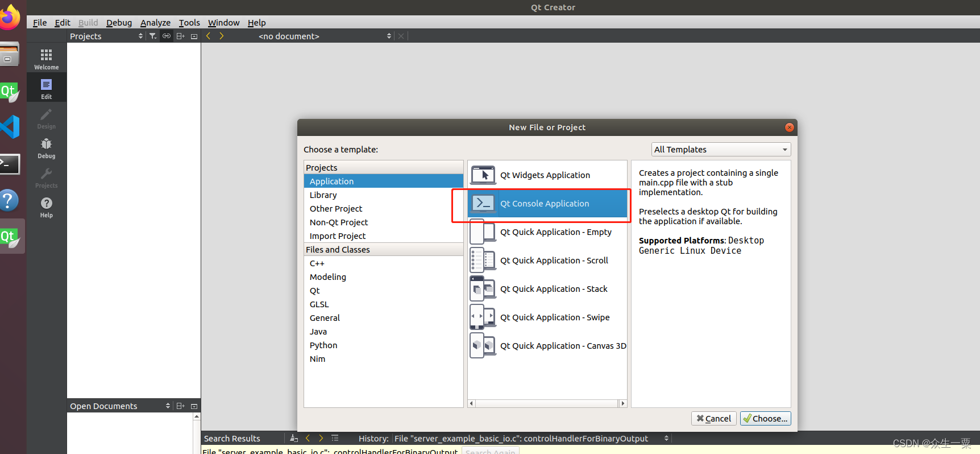Choose the Qt Widgets Application template
The image size is (980, 454).
547,175
